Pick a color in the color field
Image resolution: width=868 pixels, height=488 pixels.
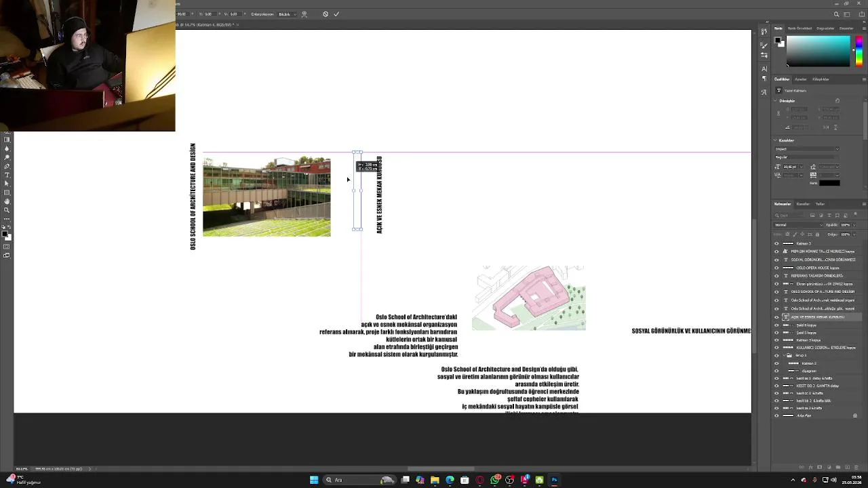[818, 51]
